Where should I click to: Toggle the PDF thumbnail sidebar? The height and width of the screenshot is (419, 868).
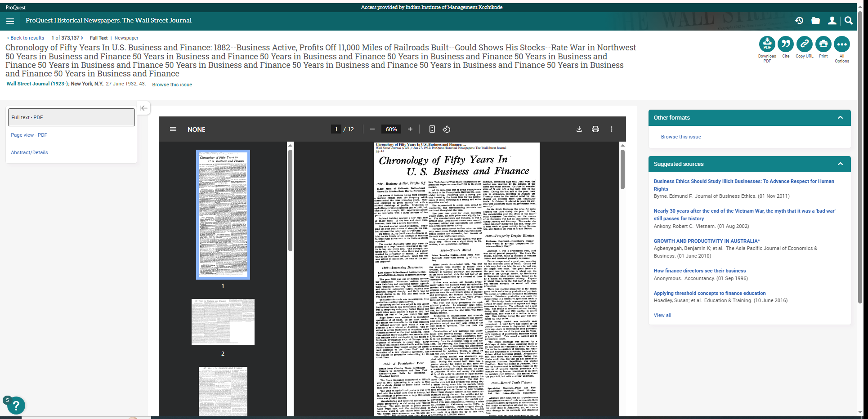click(173, 129)
